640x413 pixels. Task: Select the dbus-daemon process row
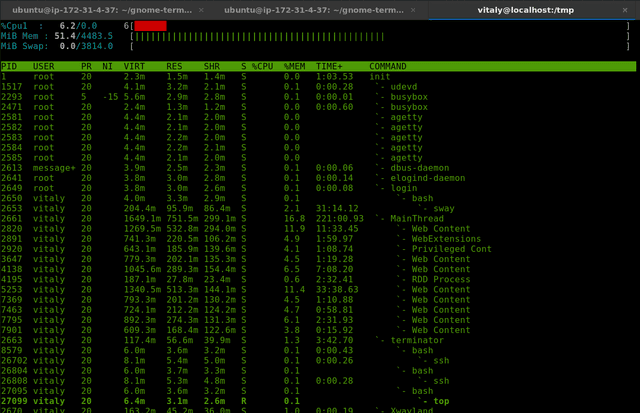click(318, 168)
